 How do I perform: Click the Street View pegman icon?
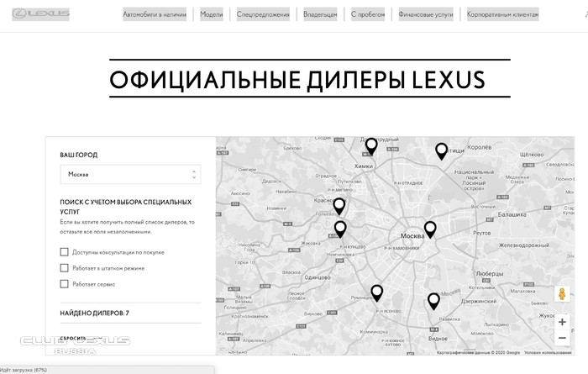[562, 295]
